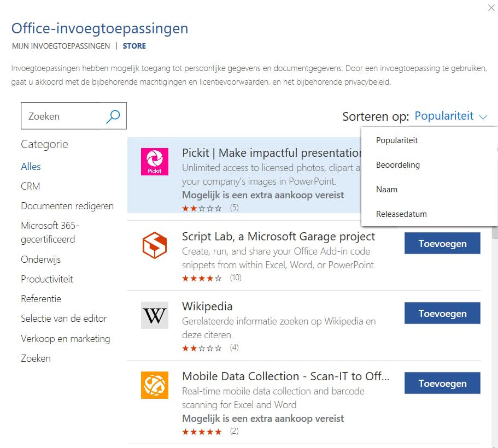The height and width of the screenshot is (448, 498).
Task: Open the STORE tab
Action: click(x=134, y=46)
